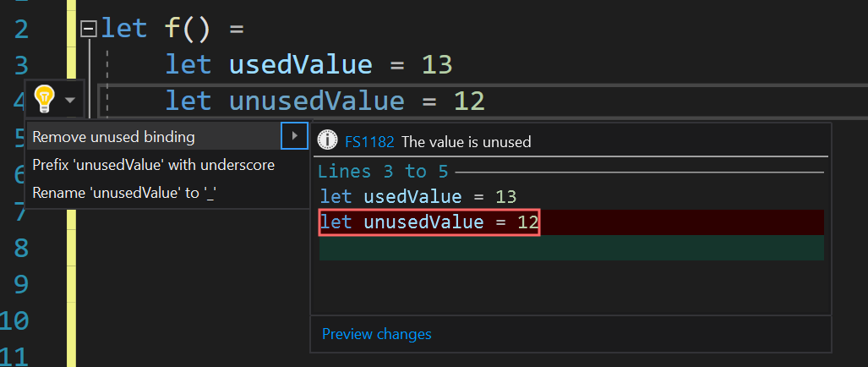Click the info icon beside FS1182
Viewport: 868px width, 367px height.
coord(327,141)
